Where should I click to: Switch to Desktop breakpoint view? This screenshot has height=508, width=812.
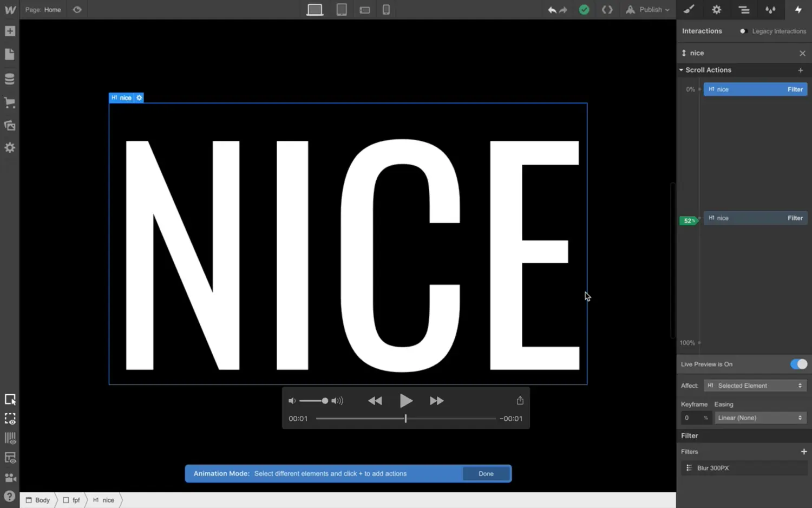coord(315,10)
